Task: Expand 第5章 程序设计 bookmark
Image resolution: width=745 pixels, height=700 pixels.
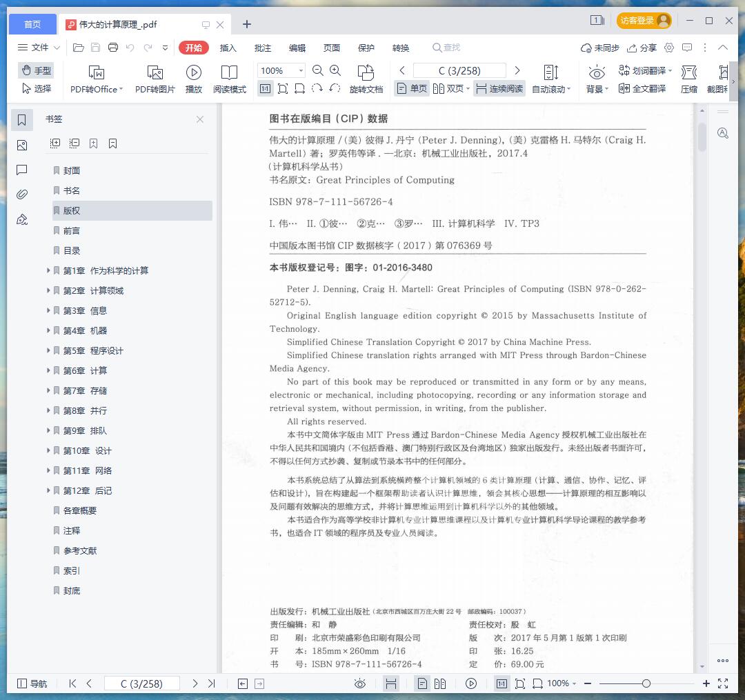Action: (48, 350)
